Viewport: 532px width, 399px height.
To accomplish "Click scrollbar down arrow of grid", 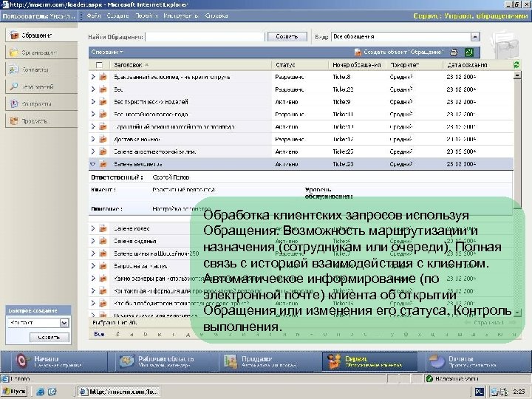I will [x=517, y=312].
